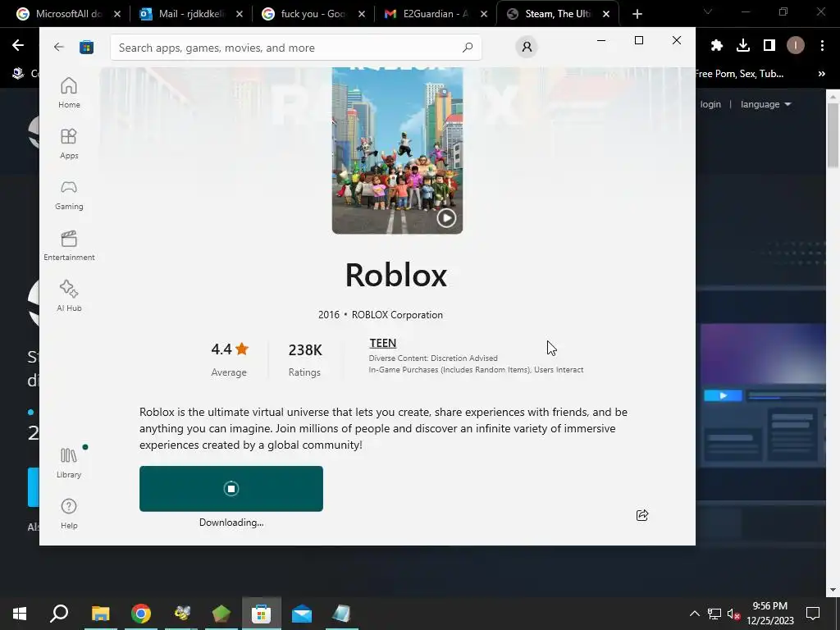840x630 pixels.
Task: Open AI Hub in Store sidebar
Action: point(69,296)
